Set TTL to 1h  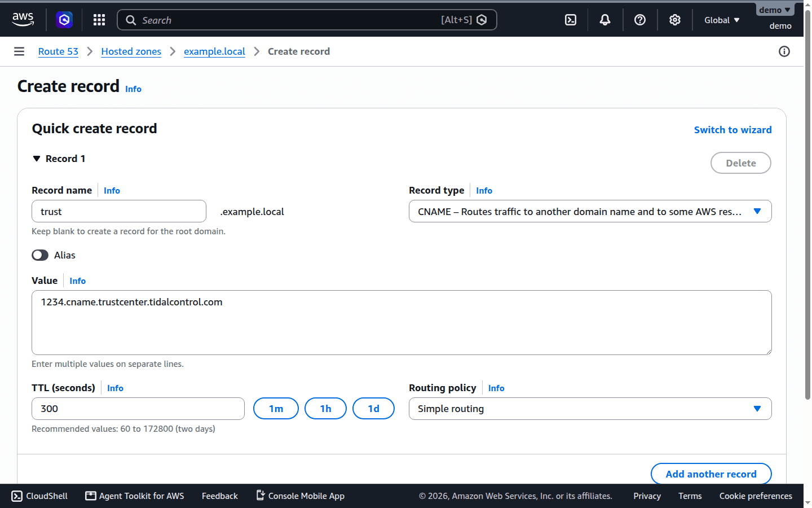click(325, 409)
